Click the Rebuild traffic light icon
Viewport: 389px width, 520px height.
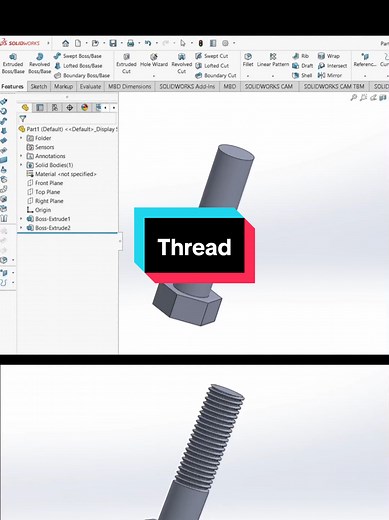[201, 43]
